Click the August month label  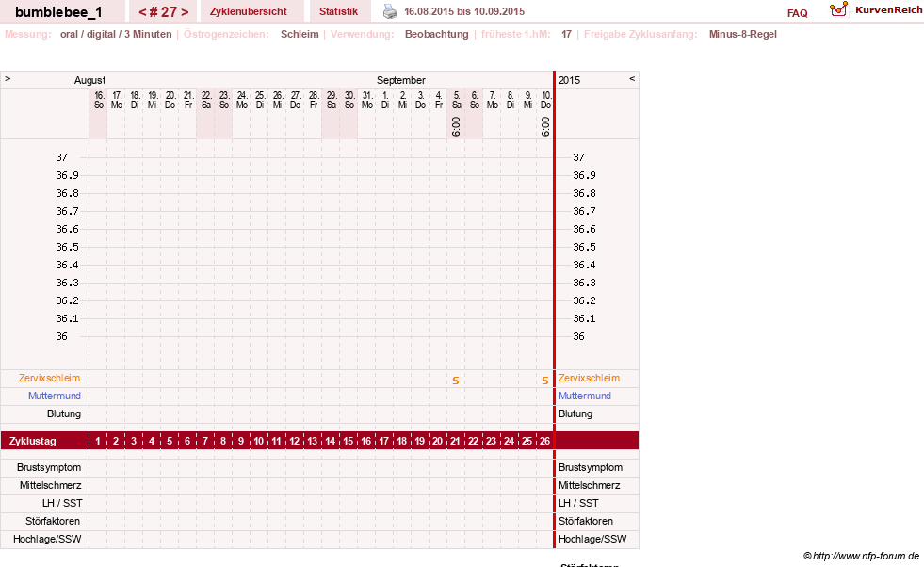point(89,80)
